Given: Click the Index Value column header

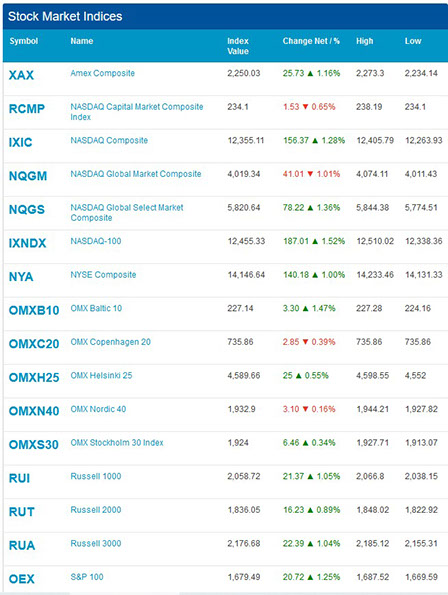Looking at the screenshot, I should point(238,46).
